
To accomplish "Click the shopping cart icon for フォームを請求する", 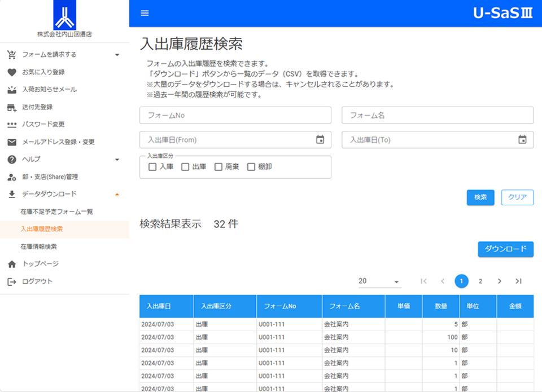I will [12, 55].
